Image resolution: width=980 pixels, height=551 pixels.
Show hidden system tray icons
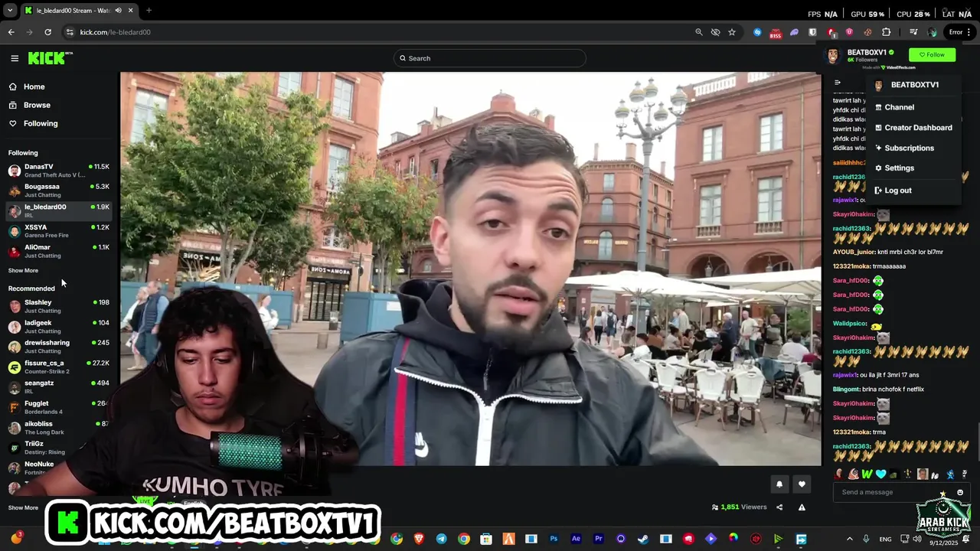(849, 539)
